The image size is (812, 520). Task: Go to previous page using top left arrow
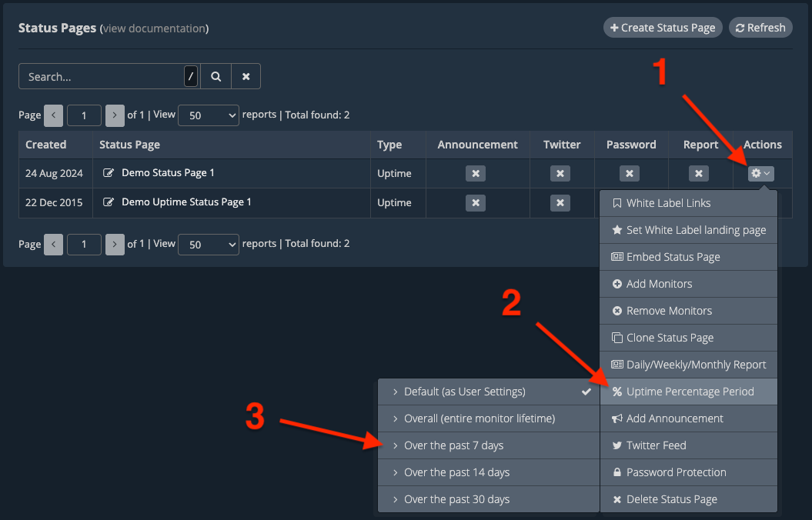coord(54,115)
